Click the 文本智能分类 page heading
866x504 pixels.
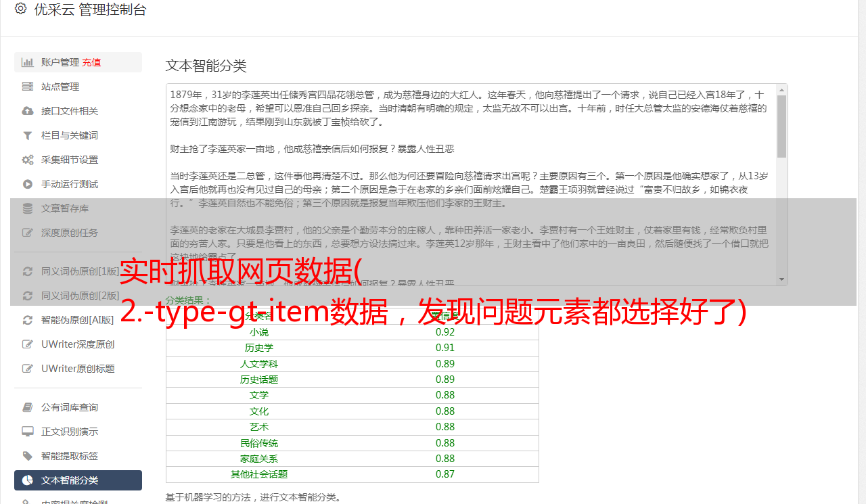point(206,66)
